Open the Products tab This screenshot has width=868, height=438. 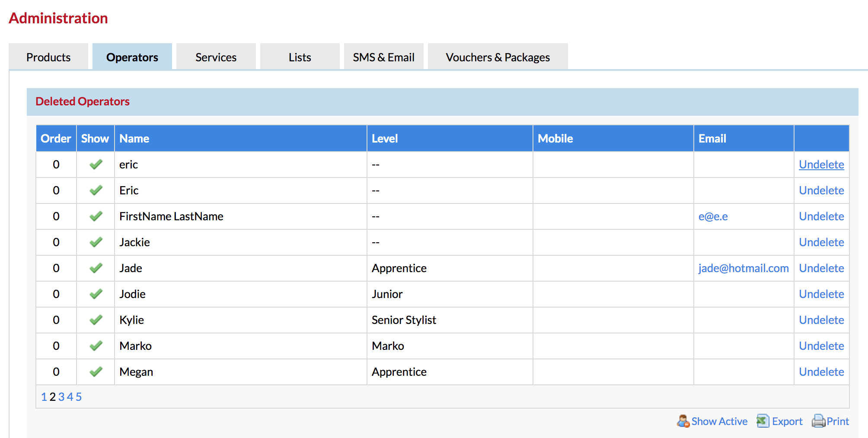coord(48,57)
